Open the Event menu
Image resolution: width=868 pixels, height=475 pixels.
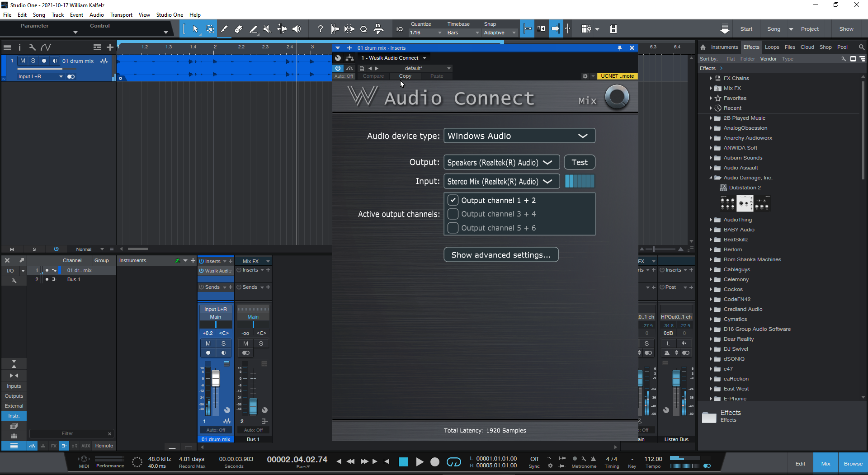pos(76,15)
